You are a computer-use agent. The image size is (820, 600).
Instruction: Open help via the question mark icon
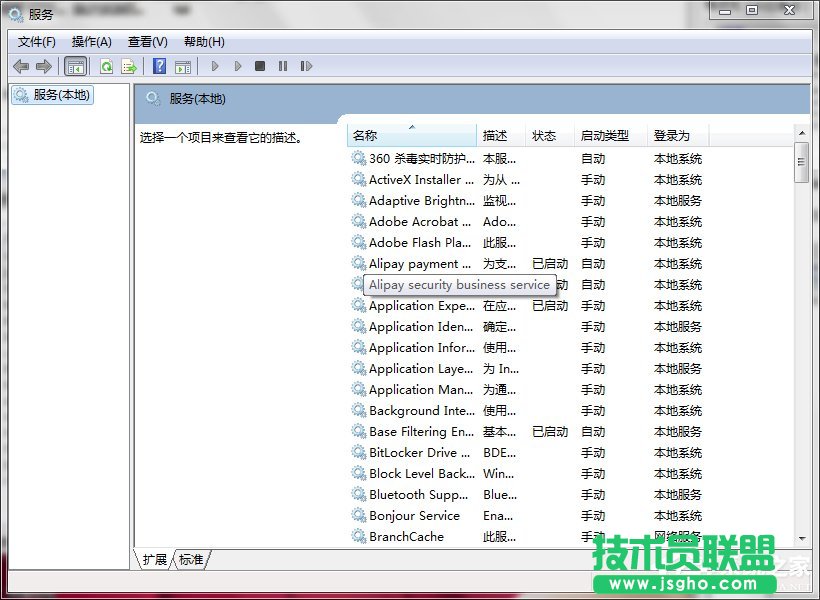click(x=160, y=66)
